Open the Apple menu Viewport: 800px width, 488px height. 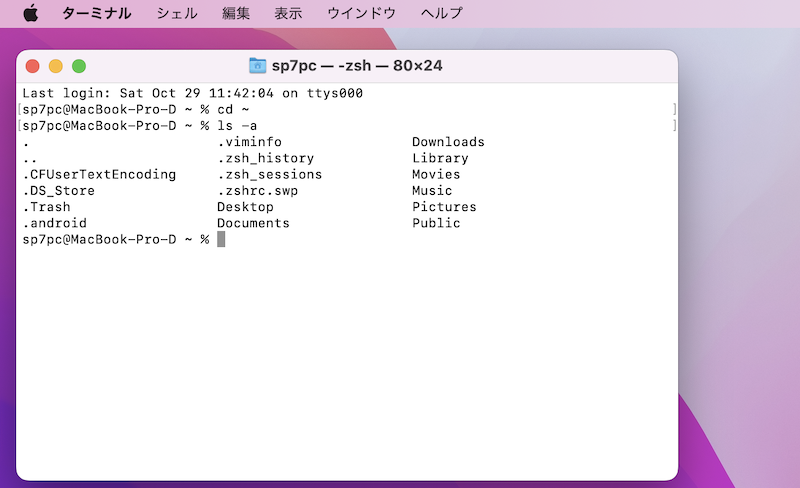tap(30, 13)
